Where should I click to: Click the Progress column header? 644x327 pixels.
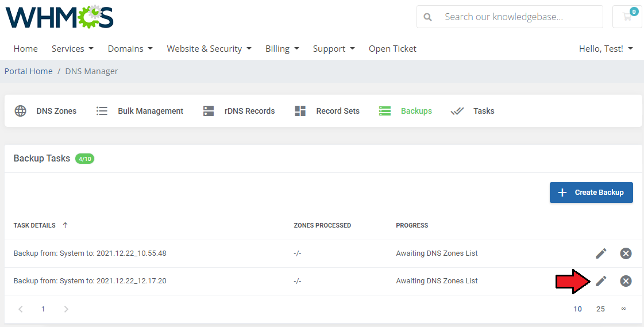412,225
